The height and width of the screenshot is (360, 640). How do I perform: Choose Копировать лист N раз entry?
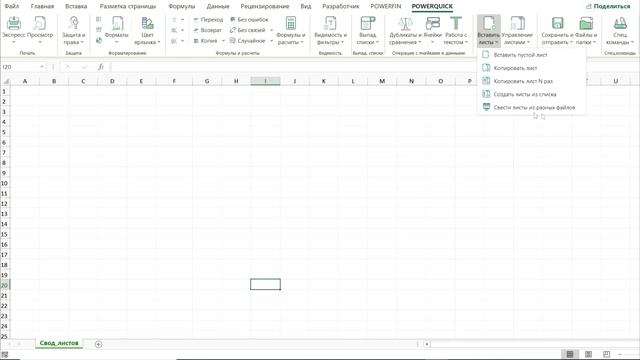click(x=532, y=81)
